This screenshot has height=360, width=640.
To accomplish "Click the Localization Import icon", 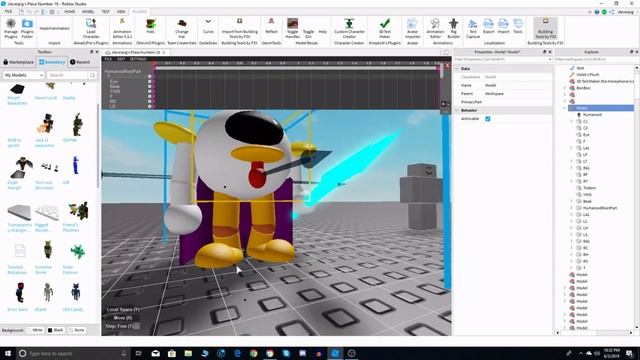I will point(503,26).
